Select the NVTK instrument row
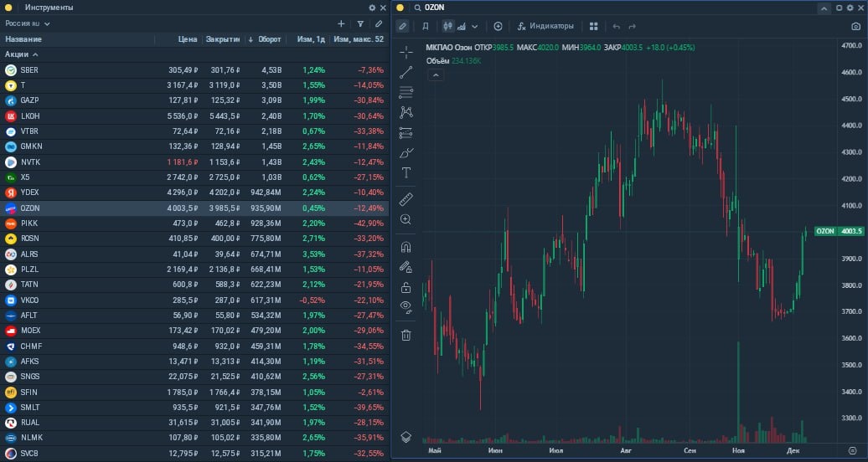Screen dimensions: 868x462 [194, 162]
